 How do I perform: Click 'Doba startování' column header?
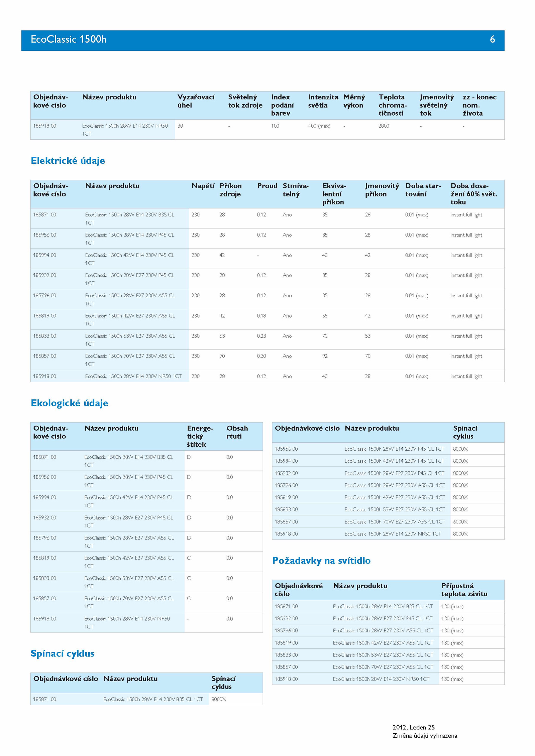click(x=423, y=190)
